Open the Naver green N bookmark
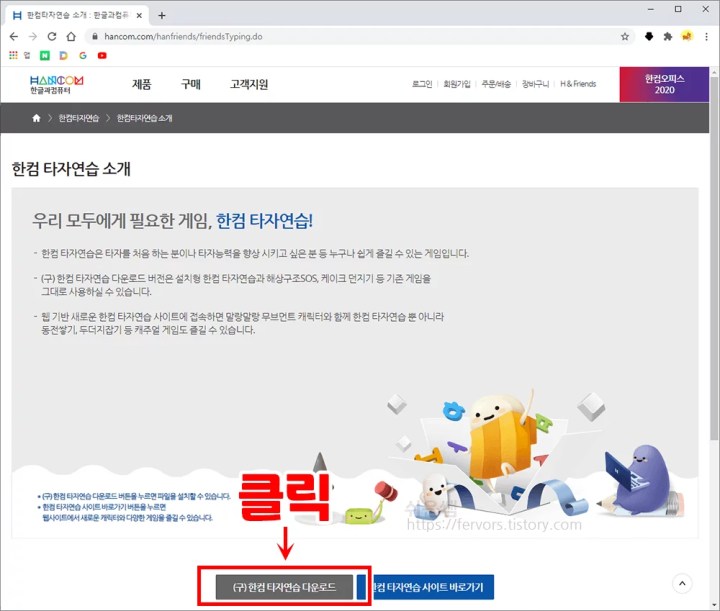 click(45, 56)
